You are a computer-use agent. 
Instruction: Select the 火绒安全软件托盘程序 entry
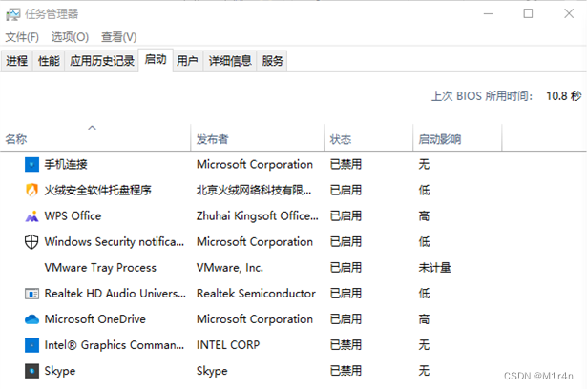[x=98, y=190]
